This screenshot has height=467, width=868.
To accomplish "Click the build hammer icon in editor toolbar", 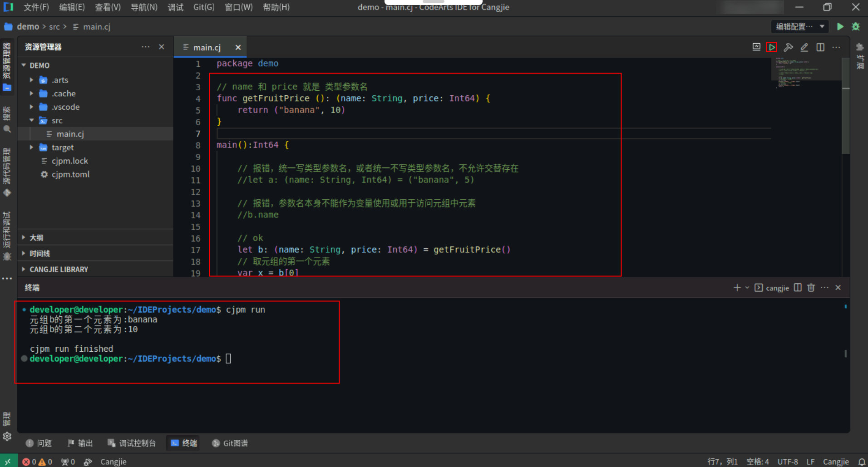I will (788, 47).
